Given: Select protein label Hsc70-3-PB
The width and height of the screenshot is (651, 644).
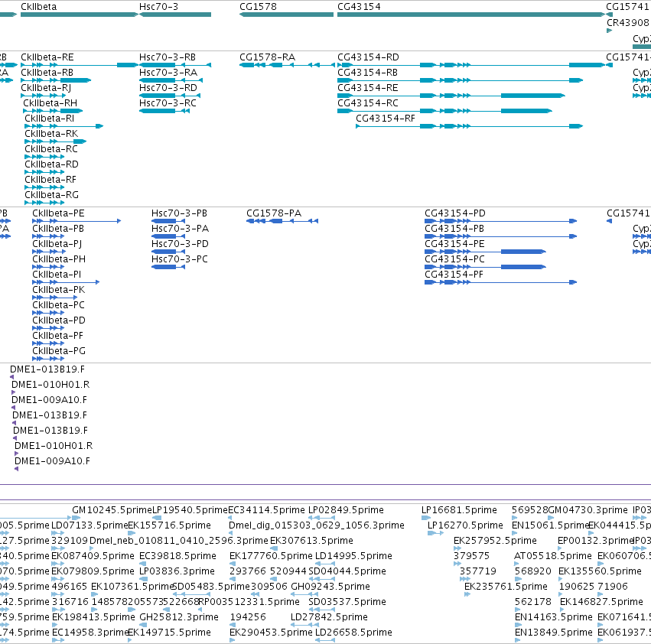Looking at the screenshot, I should click(x=179, y=213).
